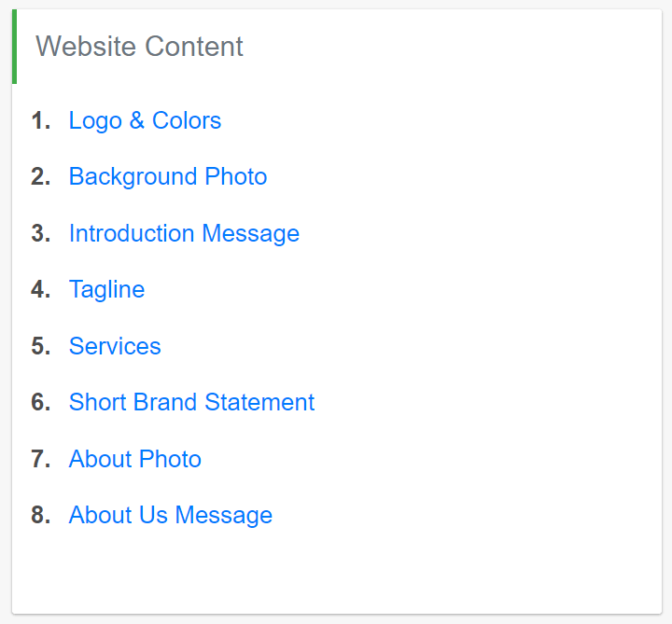Image resolution: width=672 pixels, height=624 pixels.
Task: Go to the Background Photo section
Action: pos(168,177)
